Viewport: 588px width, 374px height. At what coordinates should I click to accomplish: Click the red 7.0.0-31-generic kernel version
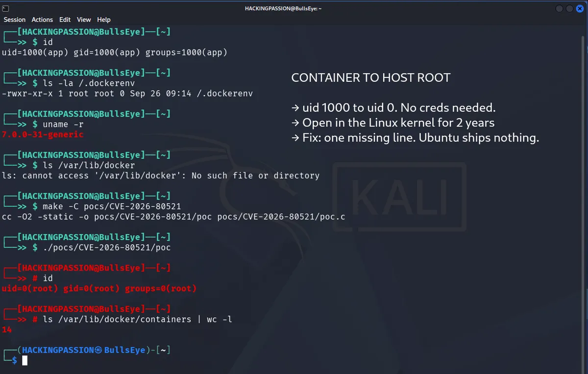click(43, 134)
